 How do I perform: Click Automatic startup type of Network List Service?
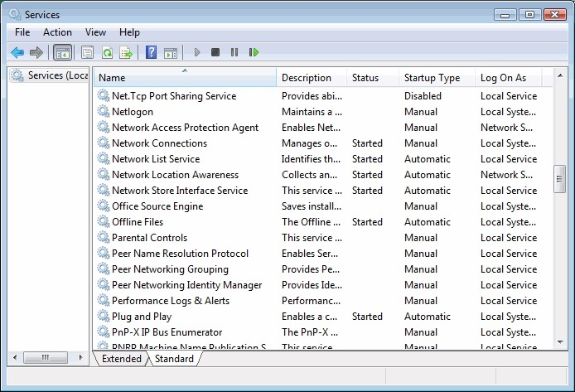point(428,159)
